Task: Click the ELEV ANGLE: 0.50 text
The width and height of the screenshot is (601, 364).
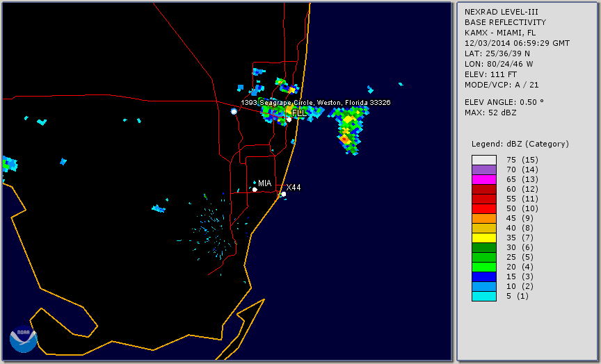Action: [x=504, y=102]
